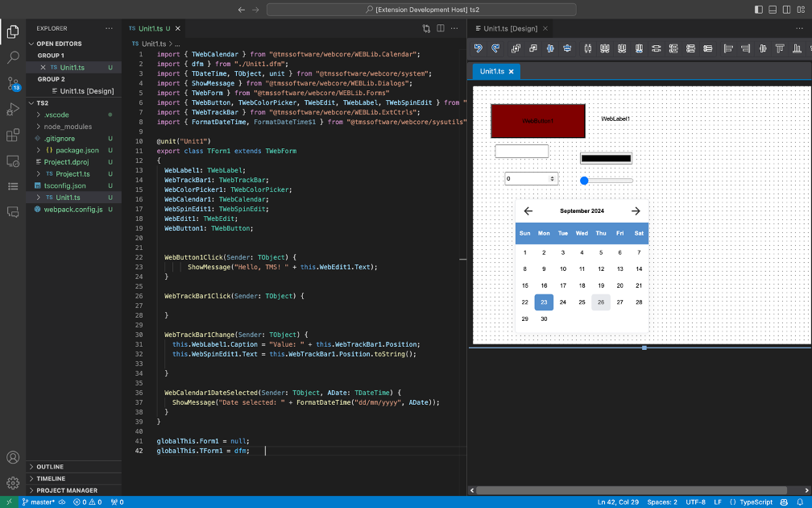Screen dimensions: 812x508
Task: Click the WebSpinEdit up/down stepper
Action: pyautogui.click(x=552, y=178)
